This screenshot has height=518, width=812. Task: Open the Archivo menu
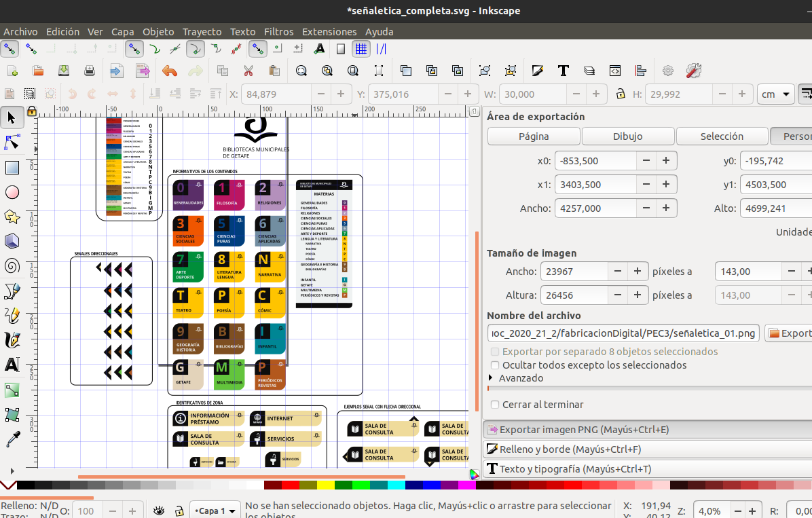pyautogui.click(x=20, y=32)
